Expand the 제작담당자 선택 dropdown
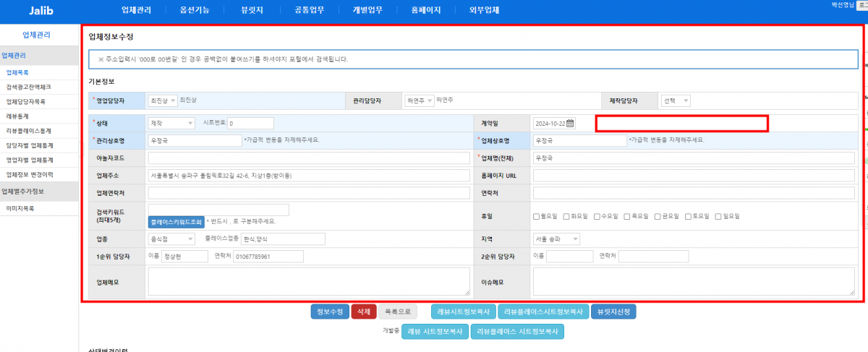The width and height of the screenshot is (868, 352). [x=676, y=101]
